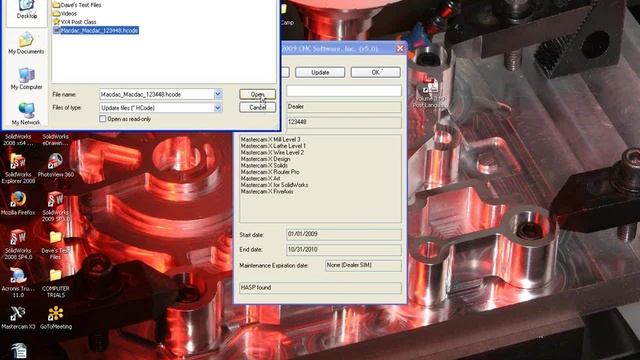Select the document icon below Mastercam X3
This screenshot has width=640, height=360.
tap(18, 351)
